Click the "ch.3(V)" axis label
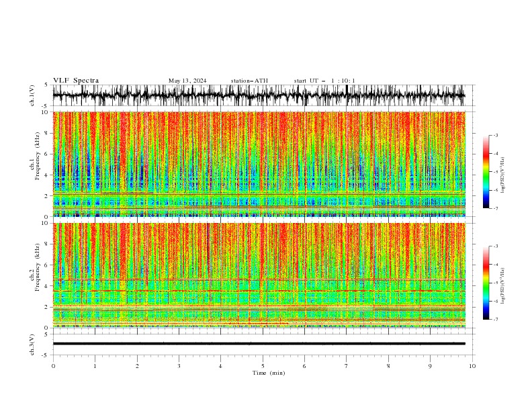532x411 pixels. [32, 345]
